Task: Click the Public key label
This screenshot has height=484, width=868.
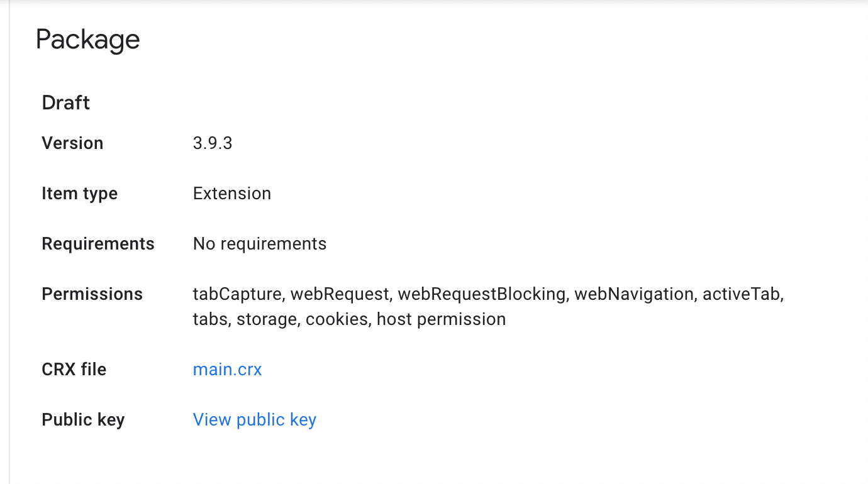Action: [x=83, y=420]
